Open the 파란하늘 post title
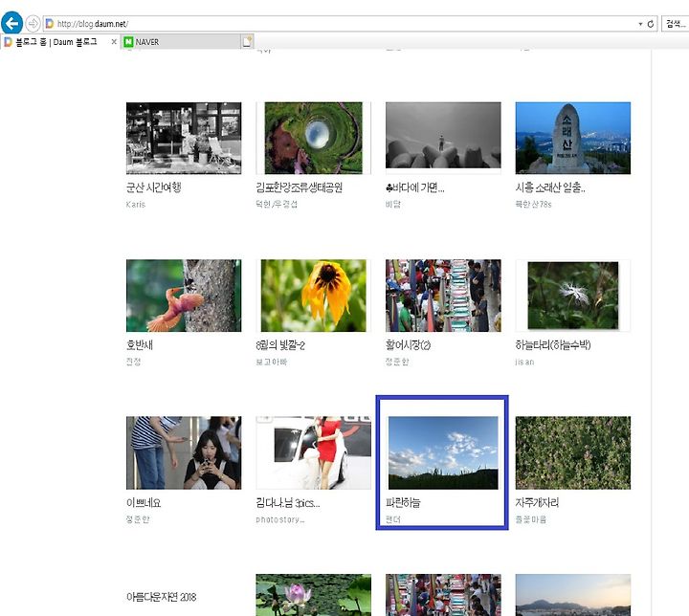This screenshot has width=689, height=616. (403, 502)
